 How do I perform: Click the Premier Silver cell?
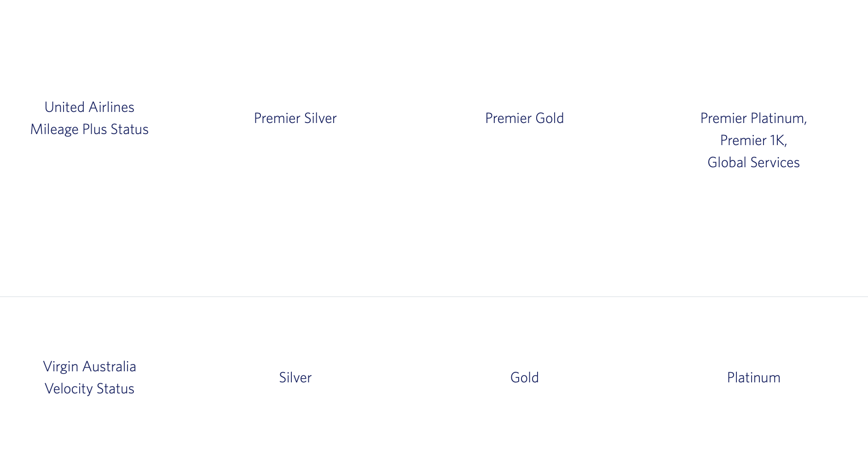pyautogui.click(x=295, y=118)
